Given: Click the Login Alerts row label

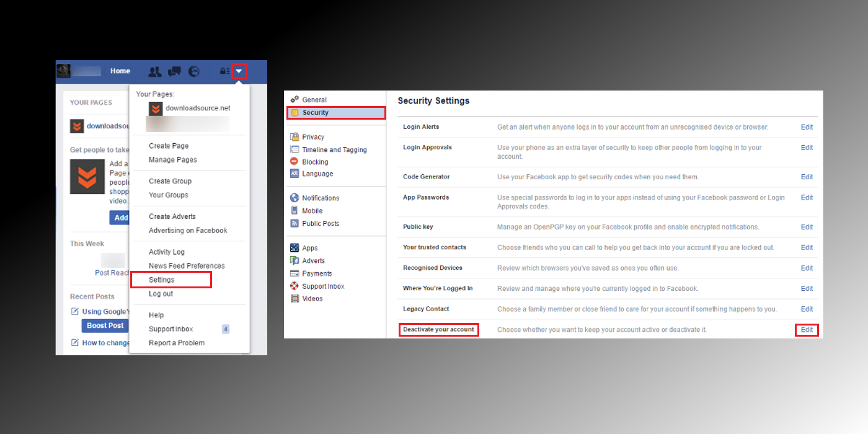Looking at the screenshot, I should click(x=421, y=126).
